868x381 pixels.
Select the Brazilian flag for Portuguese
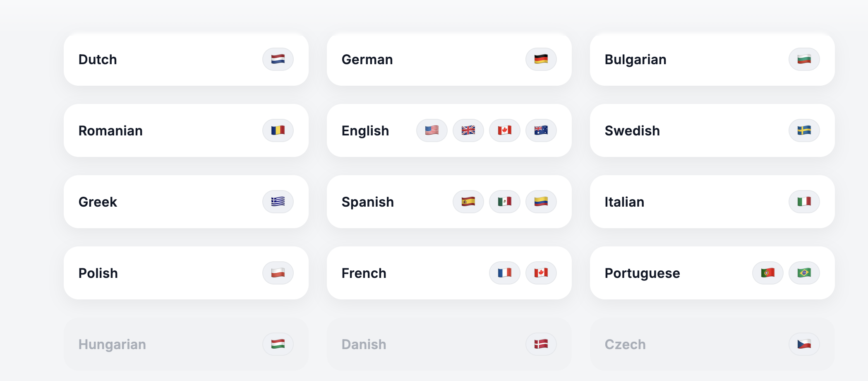804,273
